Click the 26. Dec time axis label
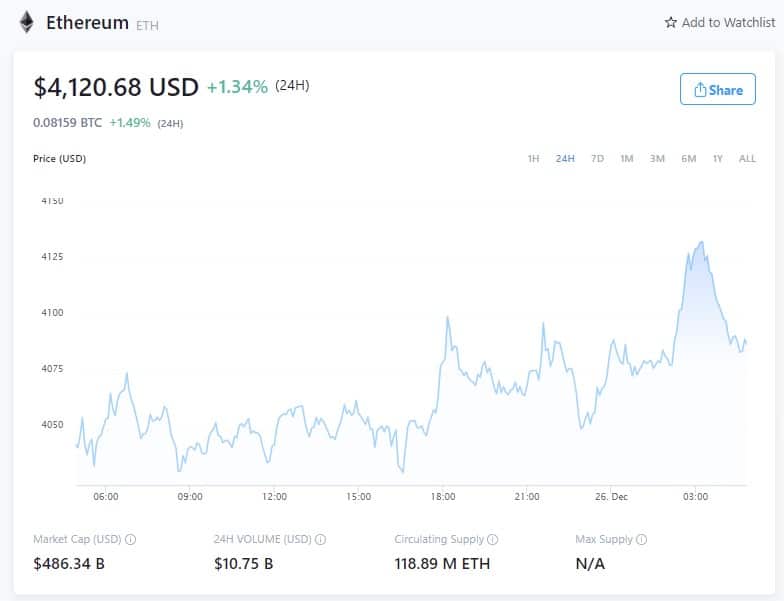This screenshot has width=784, height=601. pyautogui.click(x=611, y=496)
